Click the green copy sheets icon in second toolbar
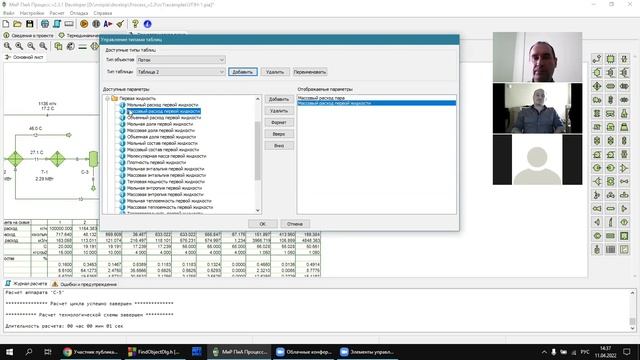The width and height of the screenshot is (640, 360). [x=58, y=46]
